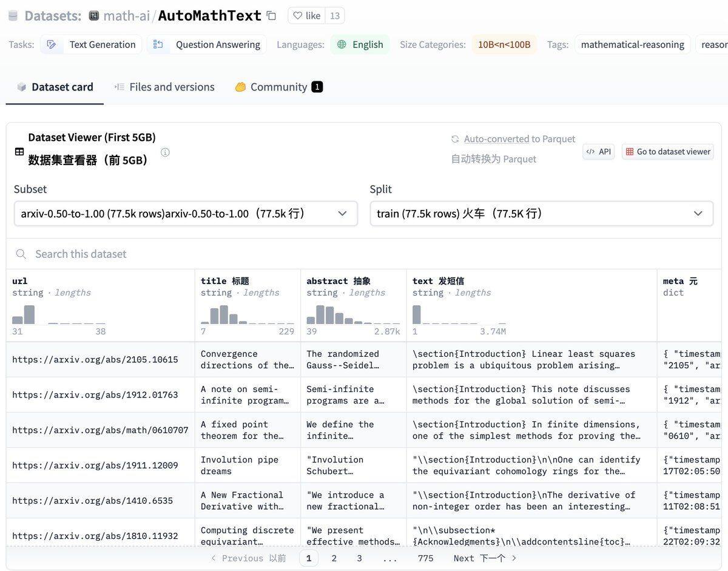Select the English language tag
Screen dimensions: 728x571
click(x=360, y=44)
